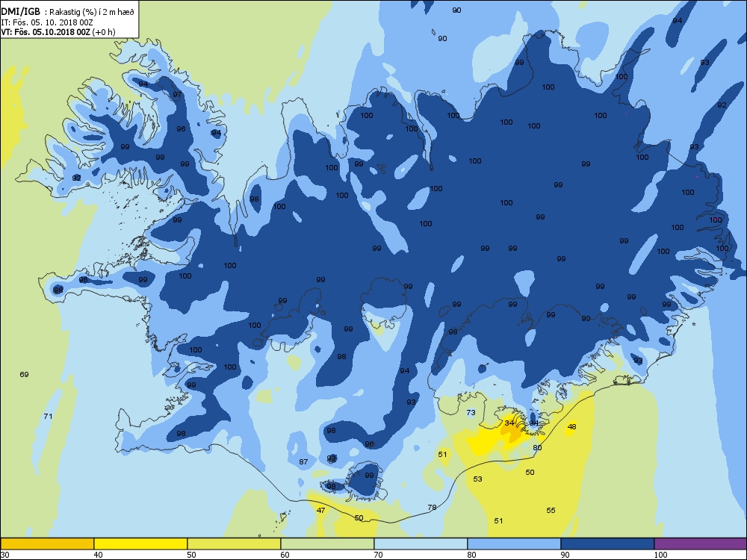Image resolution: width=747 pixels, height=560 pixels.
Task: Click the map value '53' in the yellow area
Action: [x=477, y=479]
